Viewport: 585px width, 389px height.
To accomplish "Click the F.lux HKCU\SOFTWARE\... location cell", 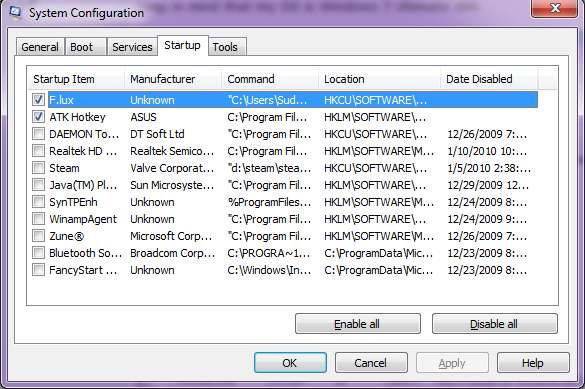I will 375,100.
